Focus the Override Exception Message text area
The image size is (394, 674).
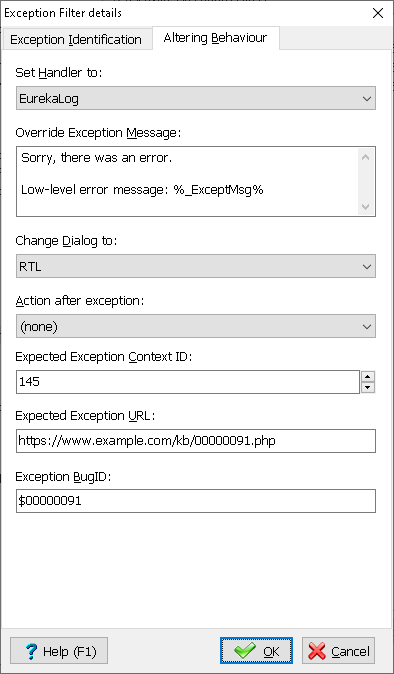[x=187, y=181]
